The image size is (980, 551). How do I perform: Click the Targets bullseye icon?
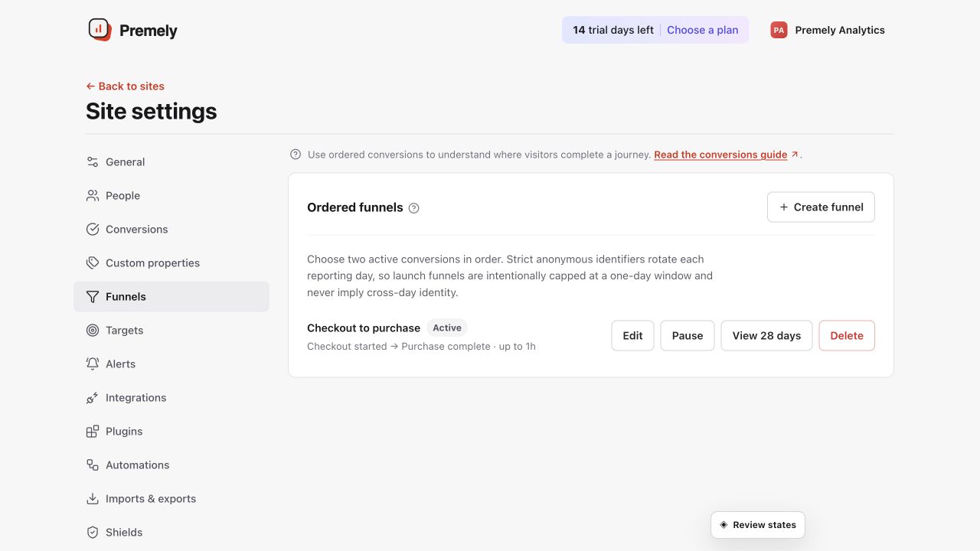tap(93, 331)
